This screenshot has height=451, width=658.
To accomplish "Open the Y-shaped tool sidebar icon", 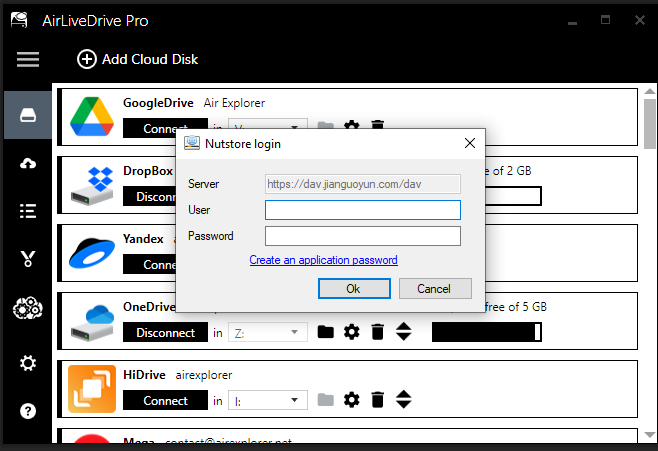I will [x=28, y=259].
